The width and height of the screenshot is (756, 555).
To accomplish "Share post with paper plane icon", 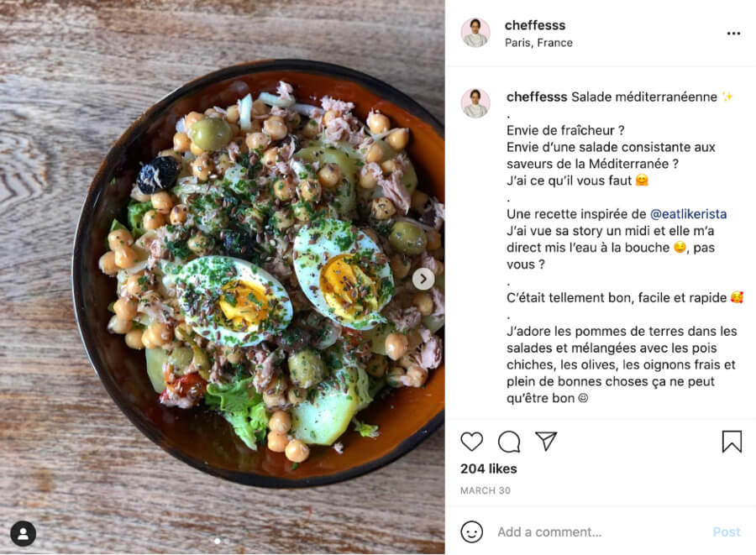I will coord(546,441).
